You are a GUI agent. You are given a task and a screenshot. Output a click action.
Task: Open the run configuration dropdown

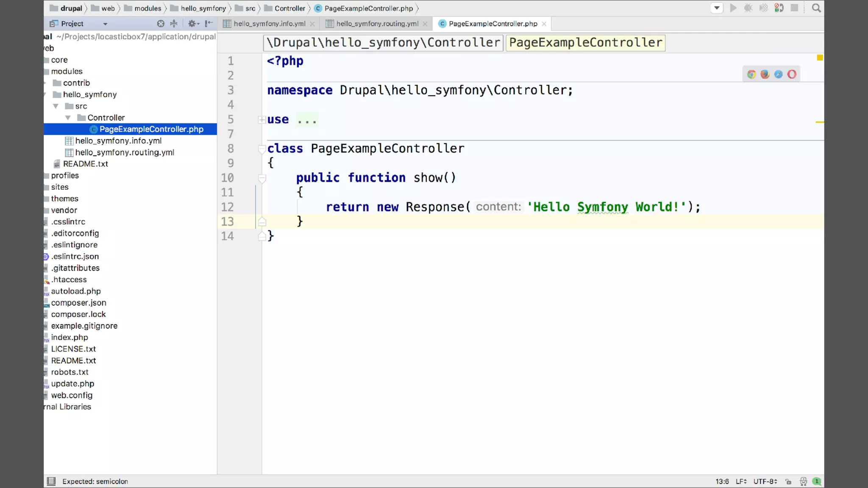tap(717, 8)
